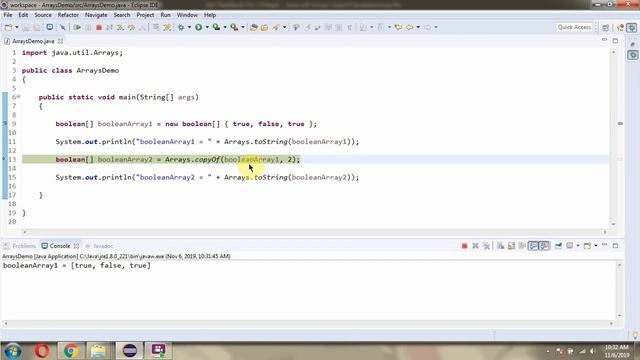Click the console vertical scrollbar

(x=619, y=290)
